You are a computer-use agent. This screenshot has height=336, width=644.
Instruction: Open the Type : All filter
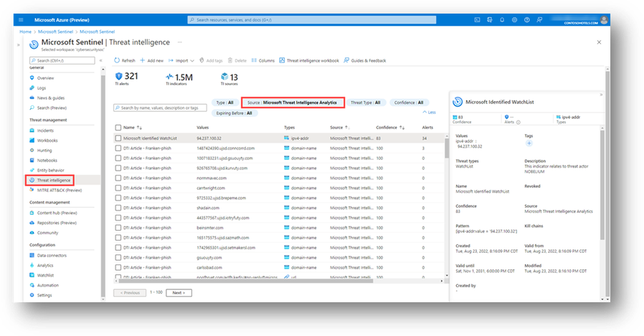click(x=224, y=102)
